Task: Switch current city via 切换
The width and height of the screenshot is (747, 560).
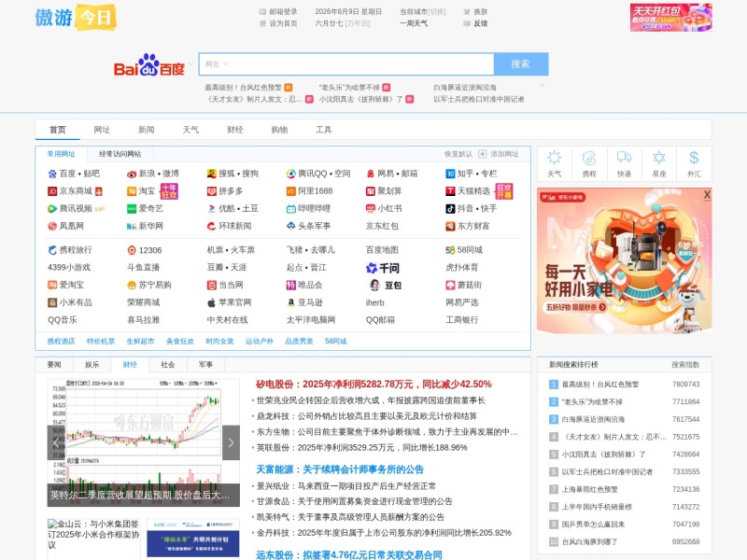Action: pyautogui.click(x=437, y=12)
